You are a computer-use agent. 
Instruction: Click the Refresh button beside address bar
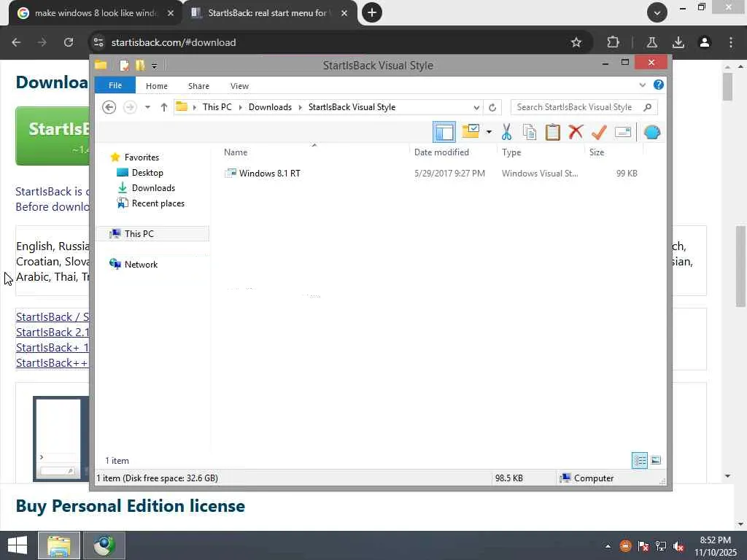tap(492, 107)
